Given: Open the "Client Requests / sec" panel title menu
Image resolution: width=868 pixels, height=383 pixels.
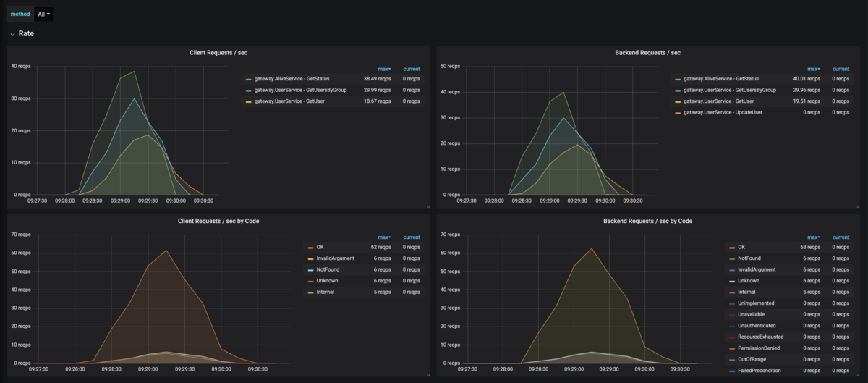Looking at the screenshot, I should (x=218, y=52).
